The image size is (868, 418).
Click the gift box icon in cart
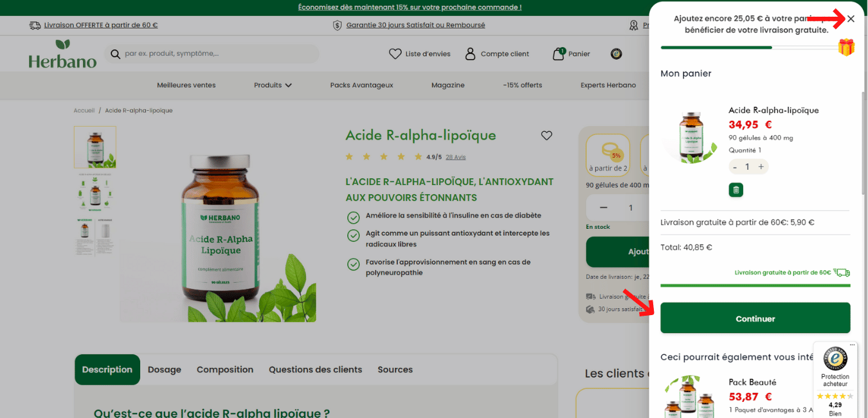846,47
